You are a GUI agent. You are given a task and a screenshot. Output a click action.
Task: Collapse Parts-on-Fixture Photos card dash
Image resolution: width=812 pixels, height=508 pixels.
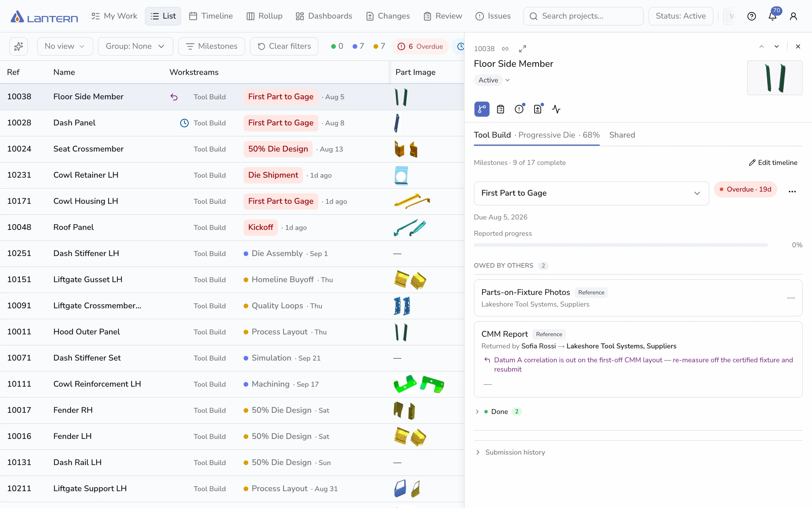791,298
